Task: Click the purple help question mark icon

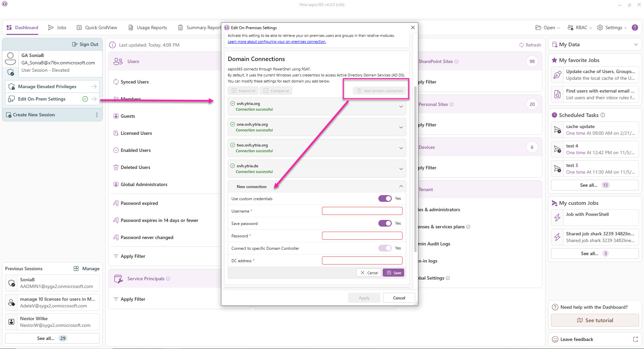Action: pos(635,27)
